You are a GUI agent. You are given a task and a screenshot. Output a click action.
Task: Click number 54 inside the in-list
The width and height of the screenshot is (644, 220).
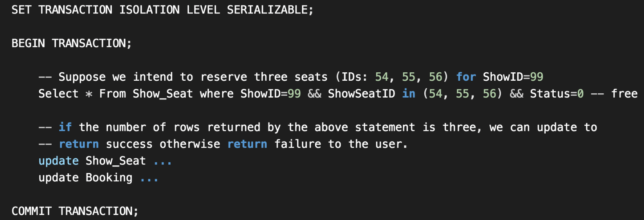[x=435, y=94]
